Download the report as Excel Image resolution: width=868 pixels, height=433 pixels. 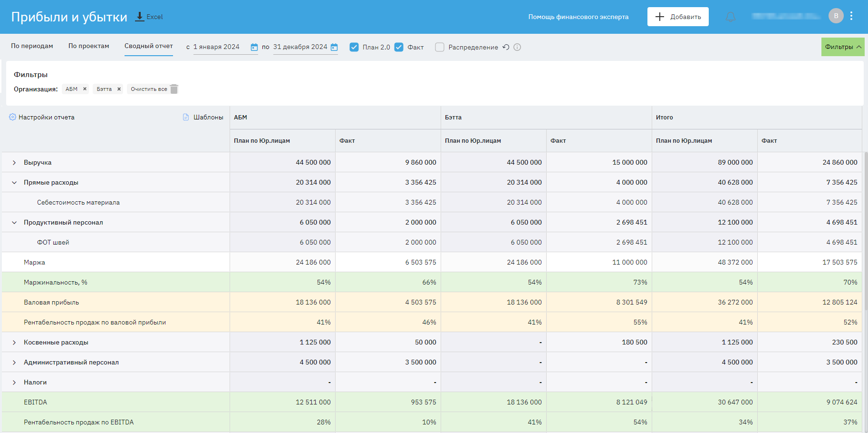click(x=149, y=17)
